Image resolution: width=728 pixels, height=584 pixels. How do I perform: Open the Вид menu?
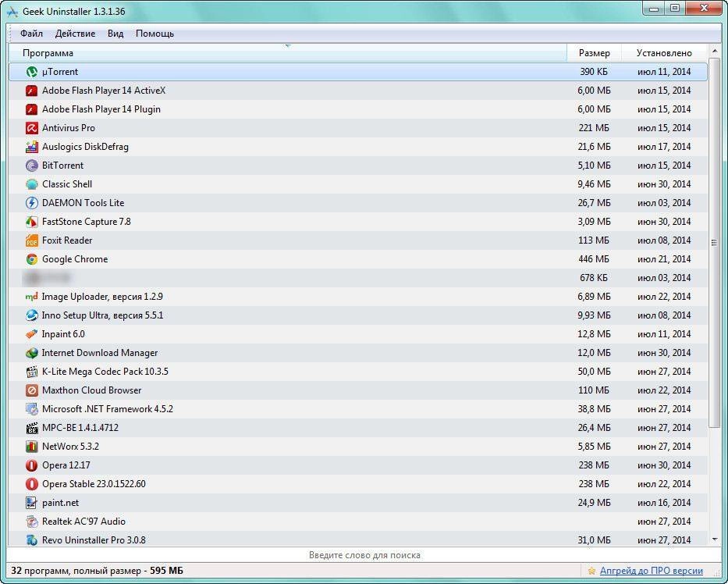(x=115, y=34)
